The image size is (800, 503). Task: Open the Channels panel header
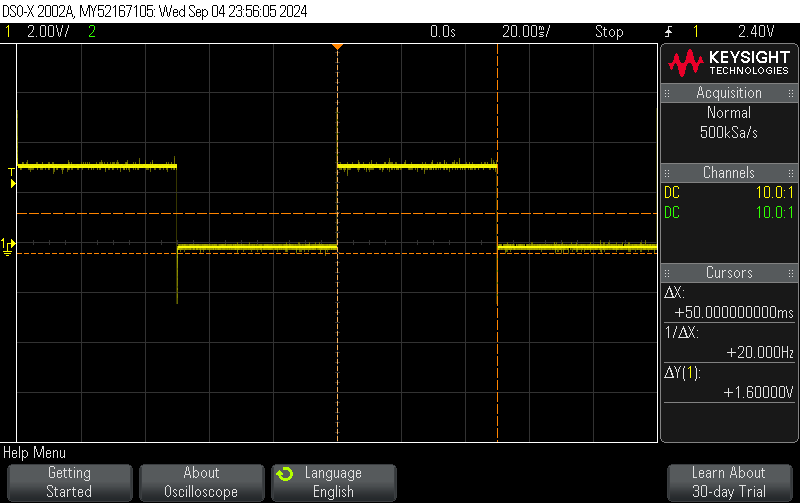(x=729, y=173)
